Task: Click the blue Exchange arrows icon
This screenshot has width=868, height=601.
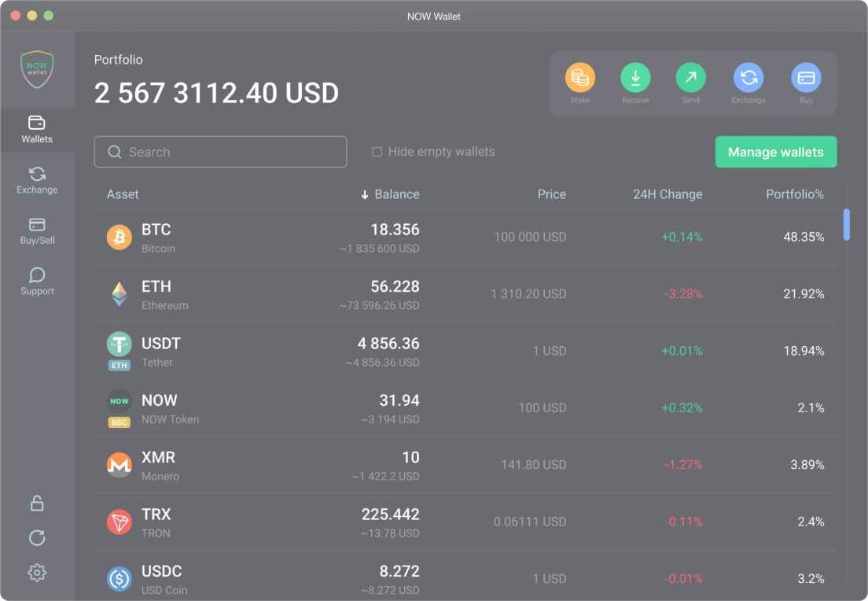Action: click(x=748, y=78)
